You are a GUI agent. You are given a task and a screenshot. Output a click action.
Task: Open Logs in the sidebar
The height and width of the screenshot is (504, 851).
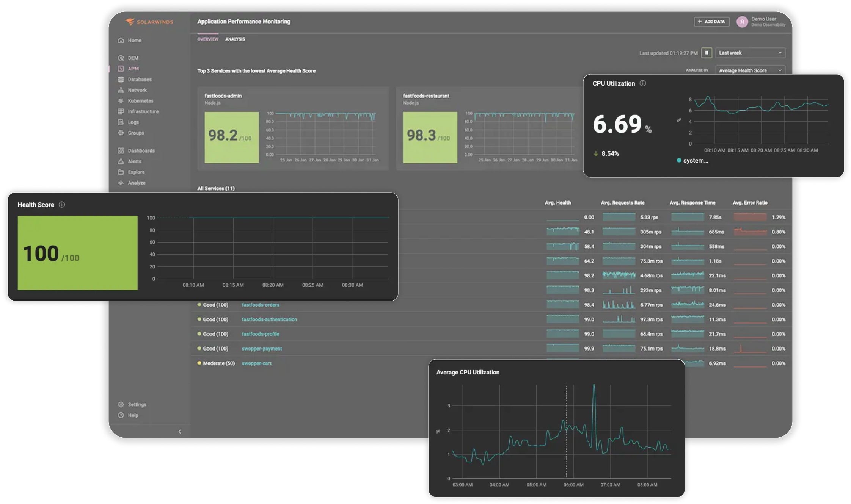coord(128,122)
